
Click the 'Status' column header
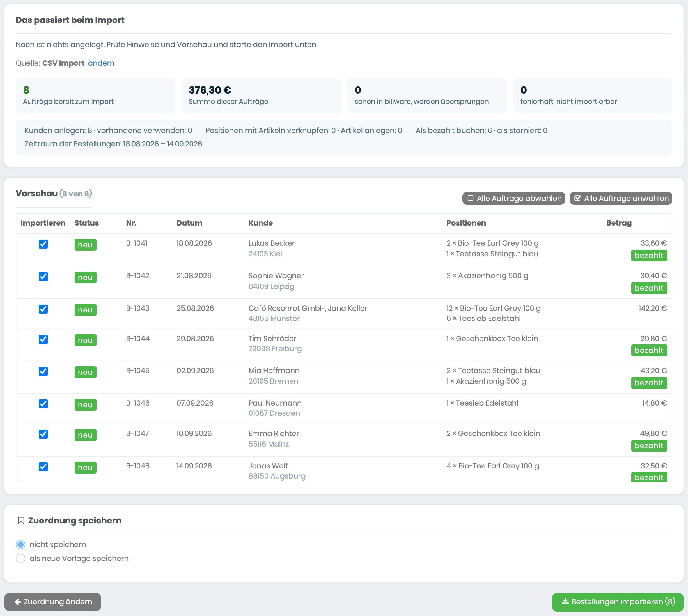tap(87, 223)
